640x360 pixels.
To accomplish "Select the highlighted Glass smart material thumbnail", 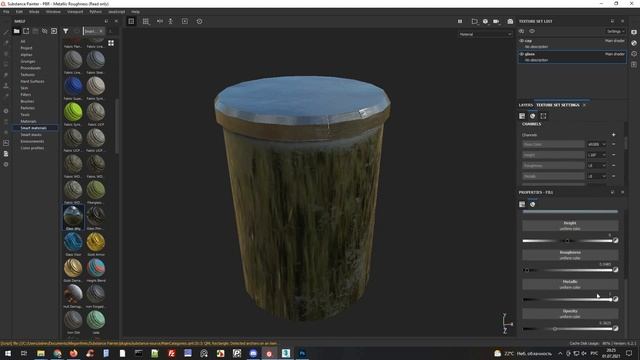I will (73, 216).
